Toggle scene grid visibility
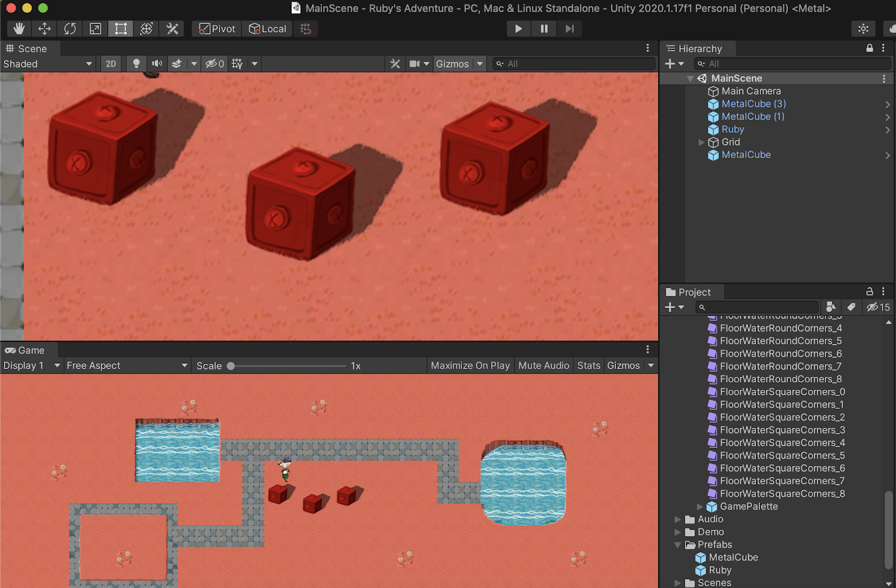This screenshot has height=588, width=896. 237,64
